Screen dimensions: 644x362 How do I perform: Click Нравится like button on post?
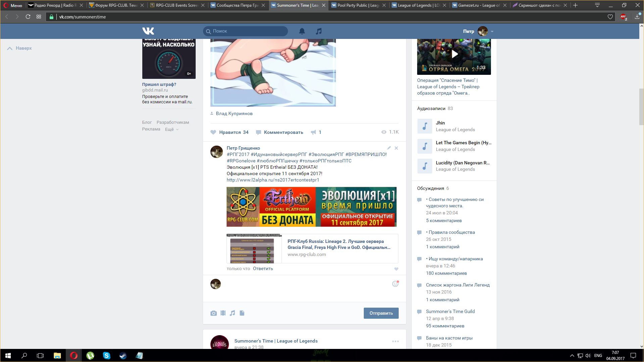point(230,132)
